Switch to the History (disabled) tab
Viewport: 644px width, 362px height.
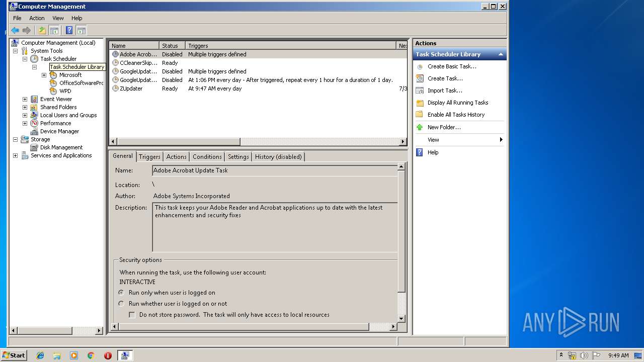[278, 157]
